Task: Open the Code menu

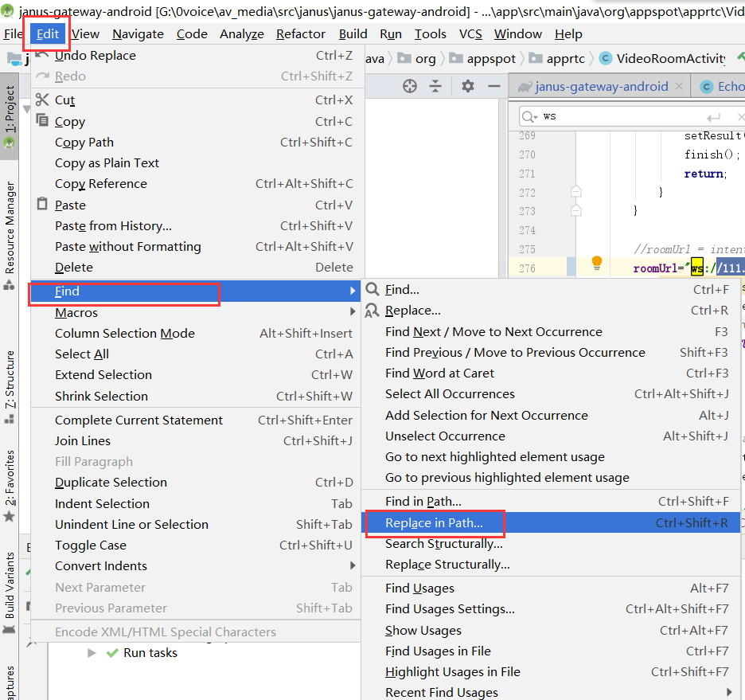Action: pos(192,33)
